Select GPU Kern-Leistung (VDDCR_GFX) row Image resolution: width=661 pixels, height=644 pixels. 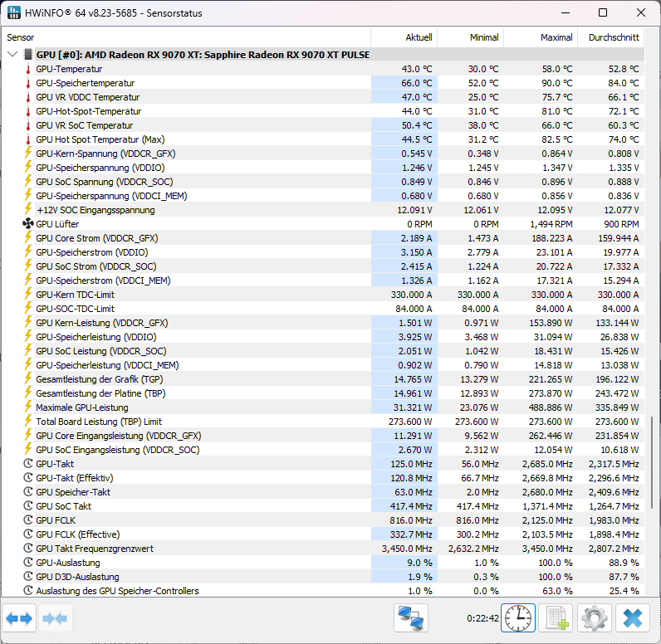[x=333, y=323]
